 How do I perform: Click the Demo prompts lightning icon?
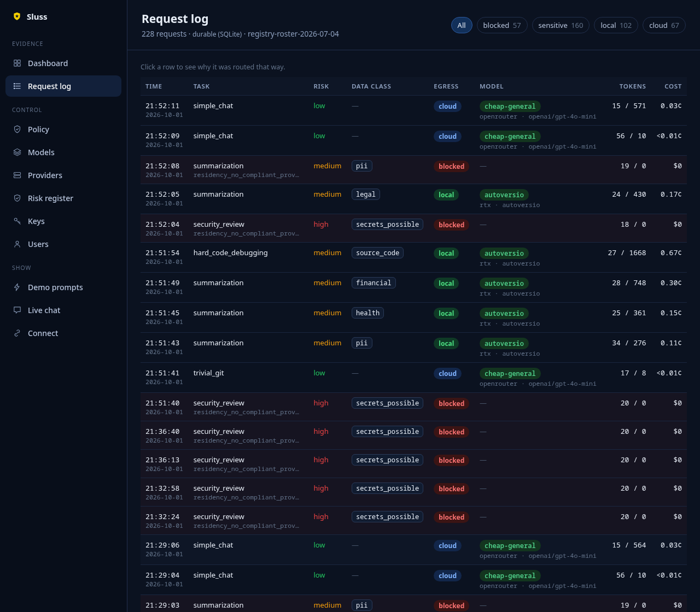click(17, 287)
